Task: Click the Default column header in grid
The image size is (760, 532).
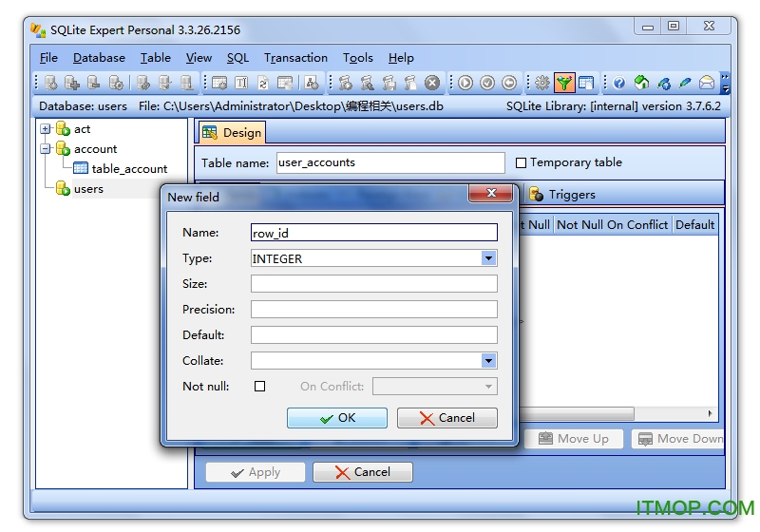Action: [x=694, y=225]
